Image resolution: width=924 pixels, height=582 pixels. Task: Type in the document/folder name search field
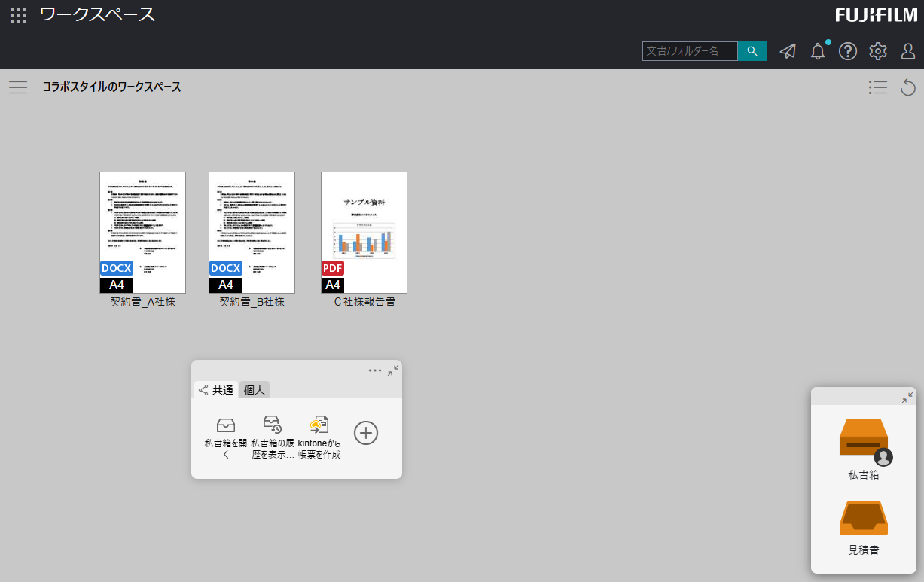click(689, 51)
